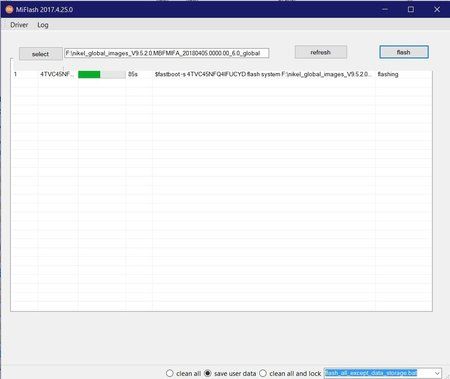Click the 85s elapsed time cell

(133, 74)
